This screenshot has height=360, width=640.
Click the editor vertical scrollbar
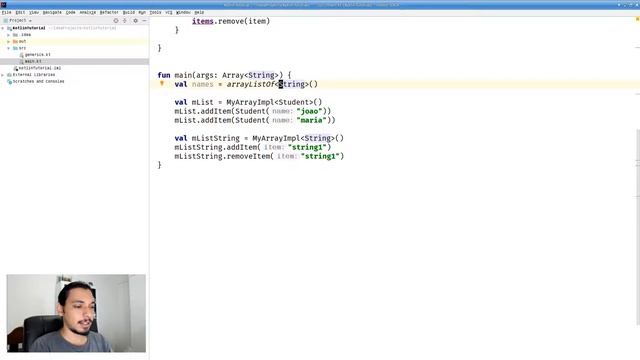pos(638,227)
